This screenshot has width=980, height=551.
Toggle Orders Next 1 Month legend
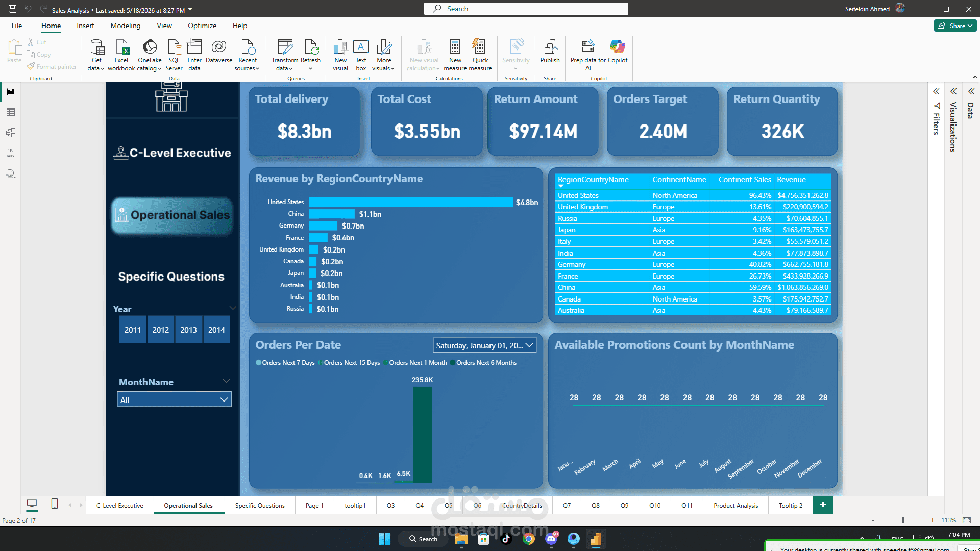[x=415, y=363]
